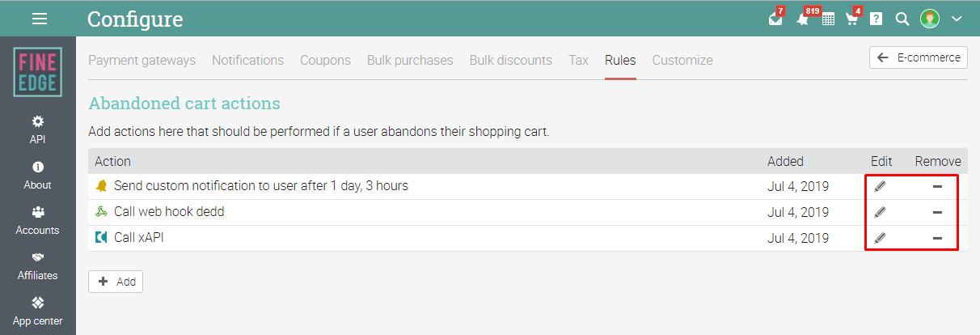Open API in the sidebar
The image size is (980, 335).
38,129
